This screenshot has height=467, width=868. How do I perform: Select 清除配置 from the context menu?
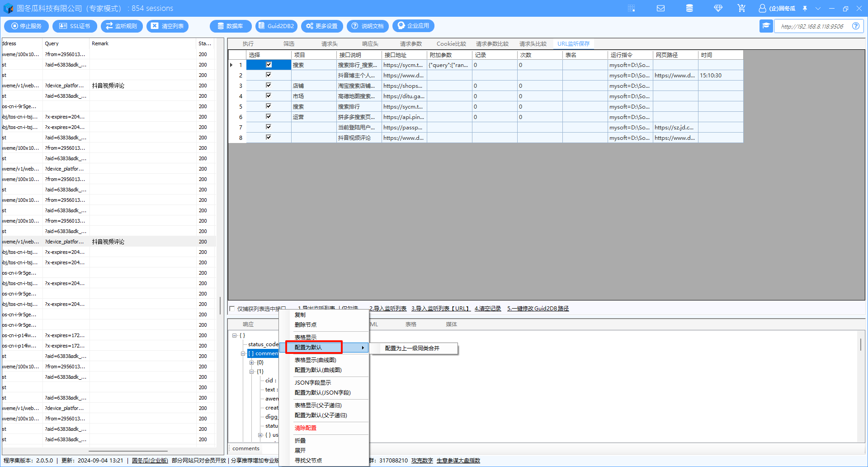click(x=306, y=428)
